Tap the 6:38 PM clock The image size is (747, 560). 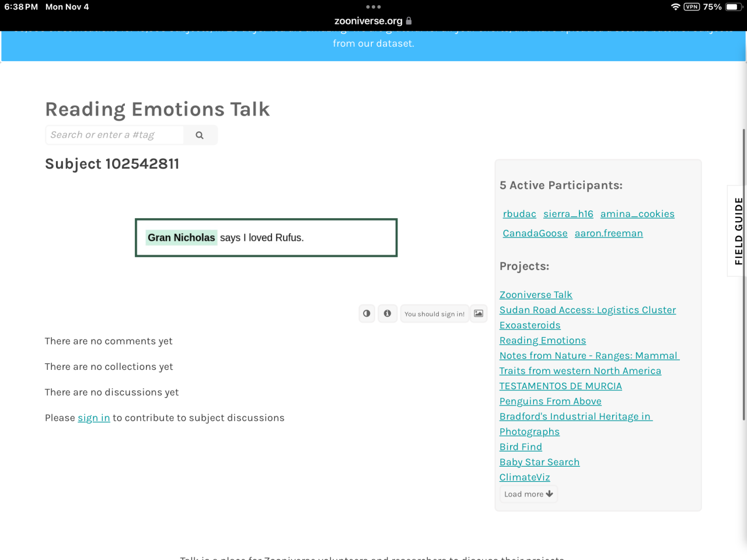click(21, 7)
